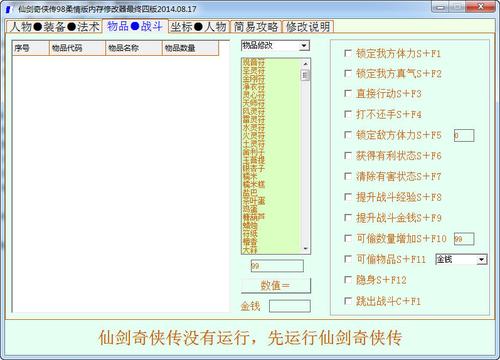
Task: Toggle 可偷物品S+F11 checkbox
Action: coord(348,259)
